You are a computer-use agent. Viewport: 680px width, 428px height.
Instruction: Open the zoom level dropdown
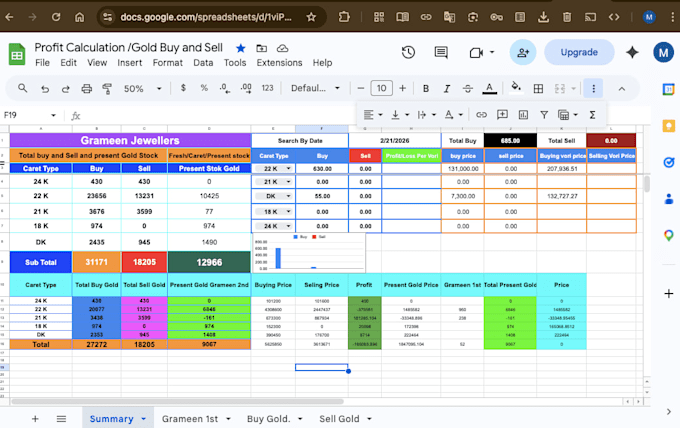click(x=143, y=88)
